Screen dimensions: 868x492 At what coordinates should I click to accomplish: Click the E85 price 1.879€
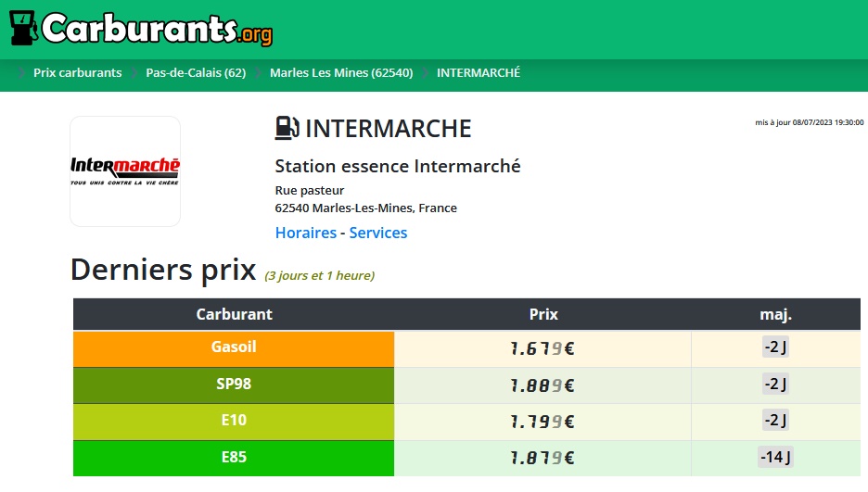click(x=542, y=459)
